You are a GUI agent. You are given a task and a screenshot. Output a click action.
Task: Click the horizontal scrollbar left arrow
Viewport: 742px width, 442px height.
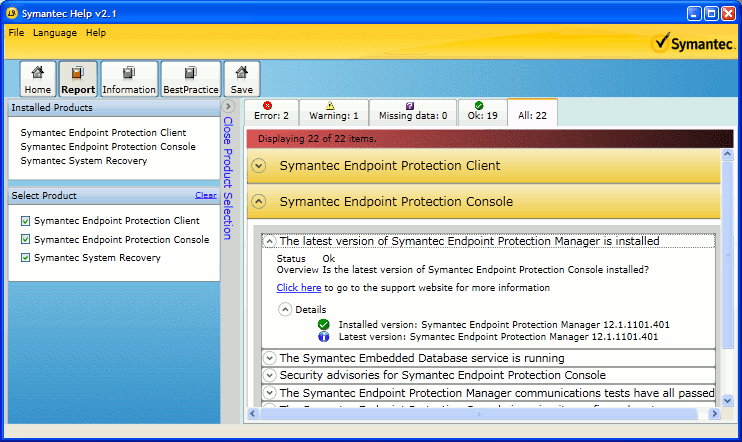252,414
